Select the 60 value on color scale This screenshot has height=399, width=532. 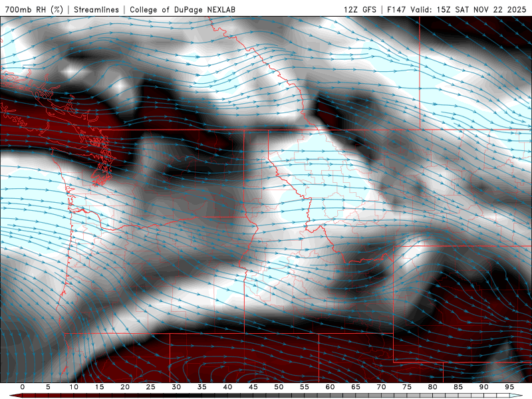[x=330, y=387]
